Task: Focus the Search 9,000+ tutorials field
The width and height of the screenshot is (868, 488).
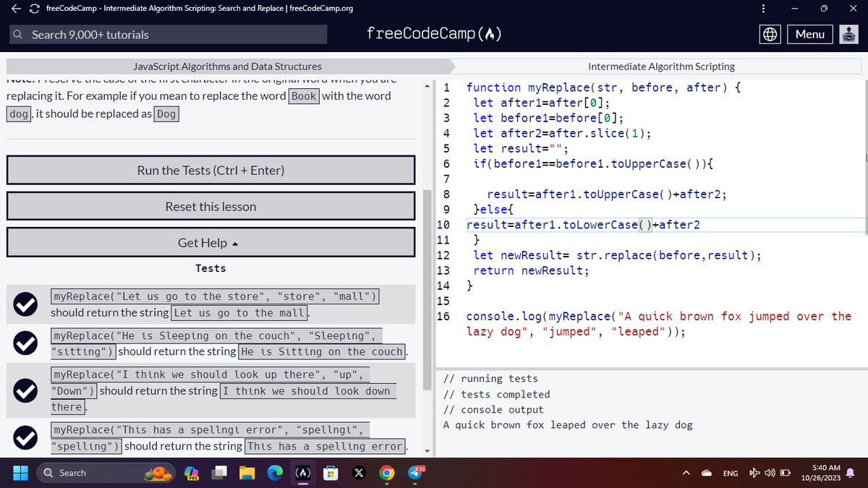Action: (x=169, y=35)
